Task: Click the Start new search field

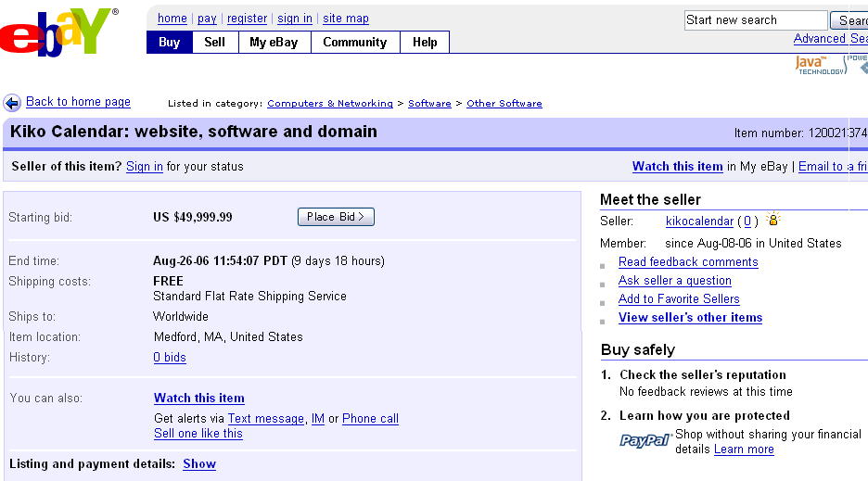Action: point(756,20)
